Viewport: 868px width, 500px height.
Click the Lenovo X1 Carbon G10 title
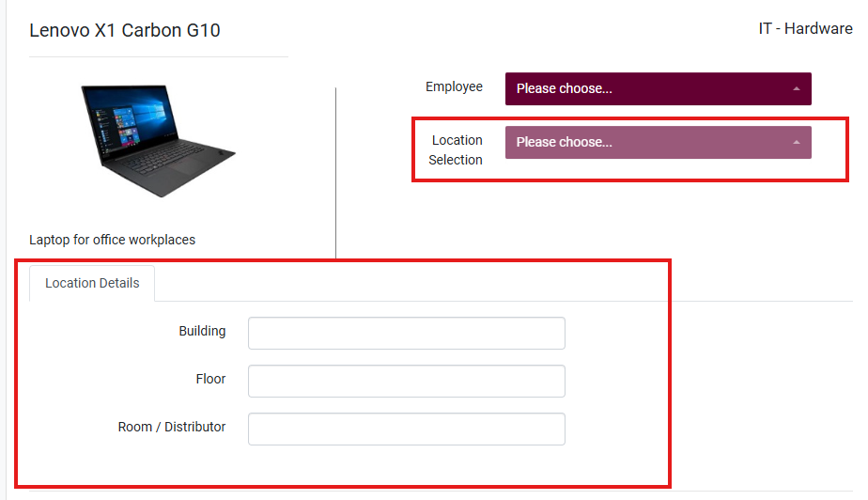point(125,30)
